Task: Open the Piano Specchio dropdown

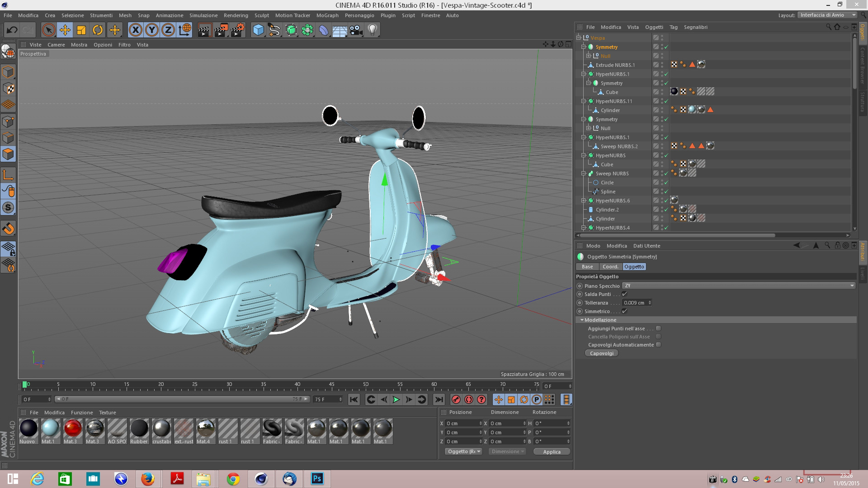Action: click(739, 286)
